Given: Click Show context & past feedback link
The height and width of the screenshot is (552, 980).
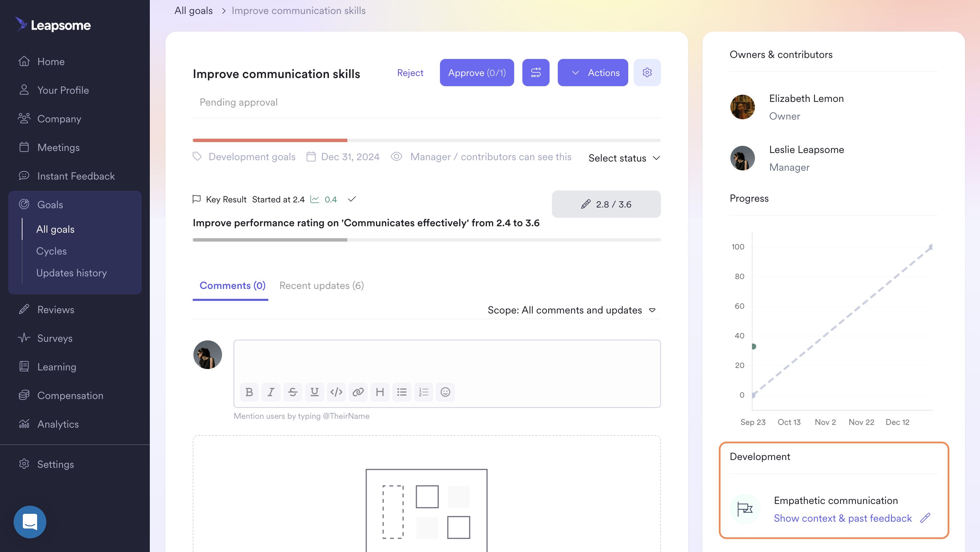Looking at the screenshot, I should click(843, 518).
